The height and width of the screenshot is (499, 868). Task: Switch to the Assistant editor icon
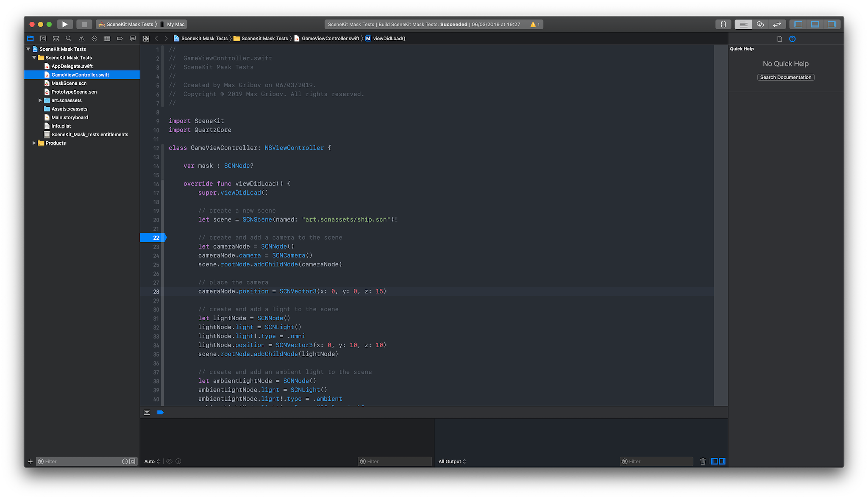[760, 25]
